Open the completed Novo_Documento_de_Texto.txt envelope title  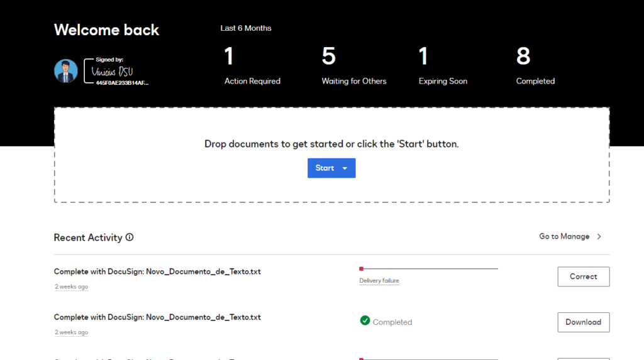click(157, 317)
